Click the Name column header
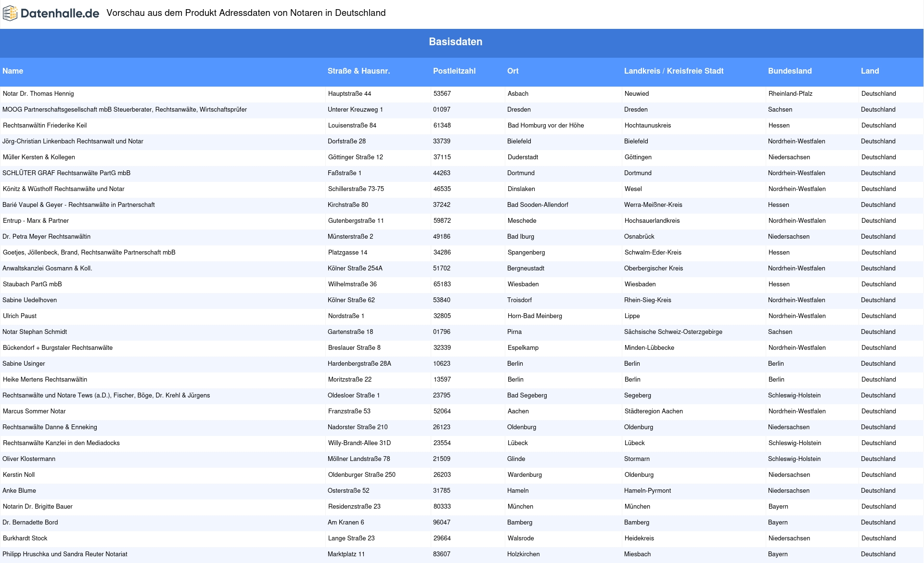The width and height of the screenshot is (924, 563). (13, 71)
